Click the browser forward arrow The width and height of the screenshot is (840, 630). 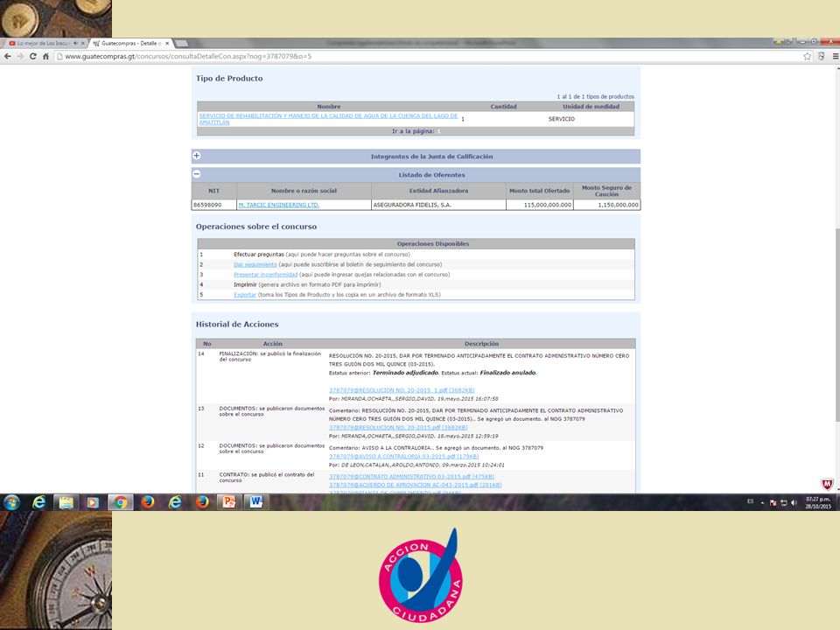click(x=20, y=56)
